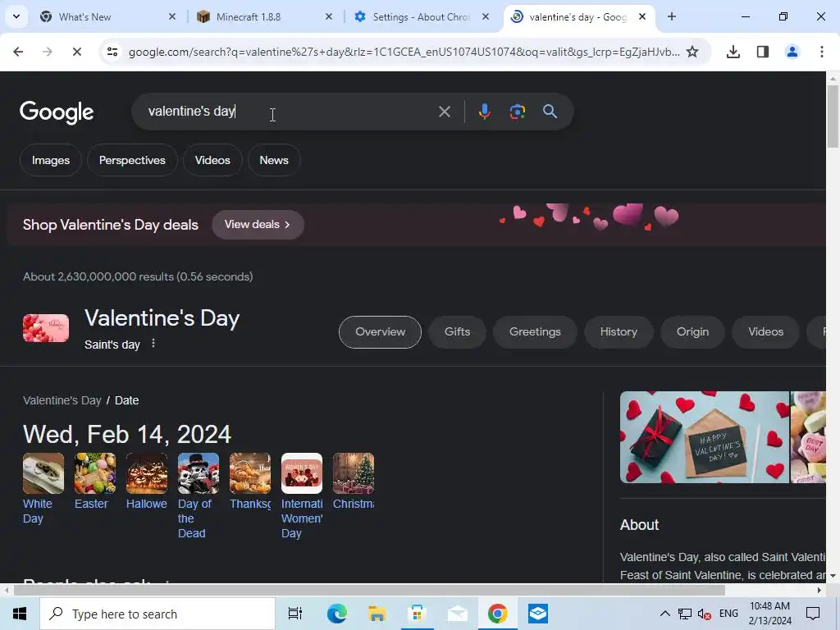The image size is (840, 630).
Task: Filter results by News
Action: pos(274,160)
